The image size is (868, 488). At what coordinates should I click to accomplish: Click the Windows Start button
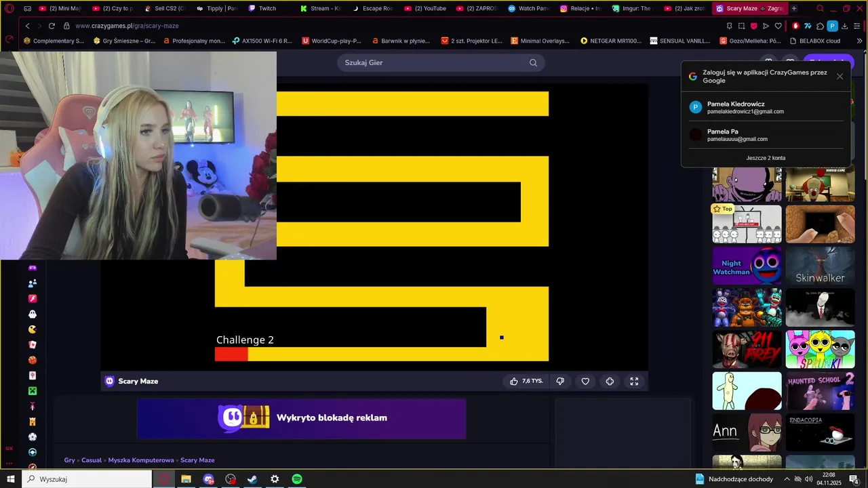point(11,479)
